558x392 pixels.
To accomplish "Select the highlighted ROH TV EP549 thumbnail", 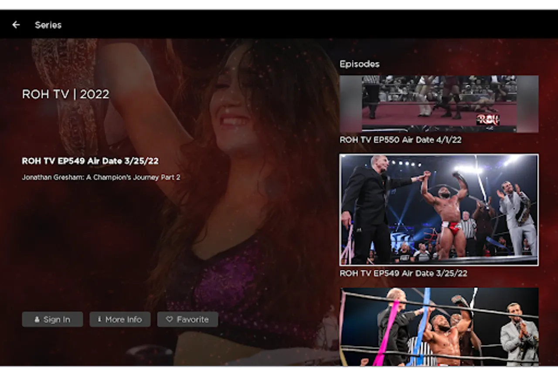I will 439,210.
